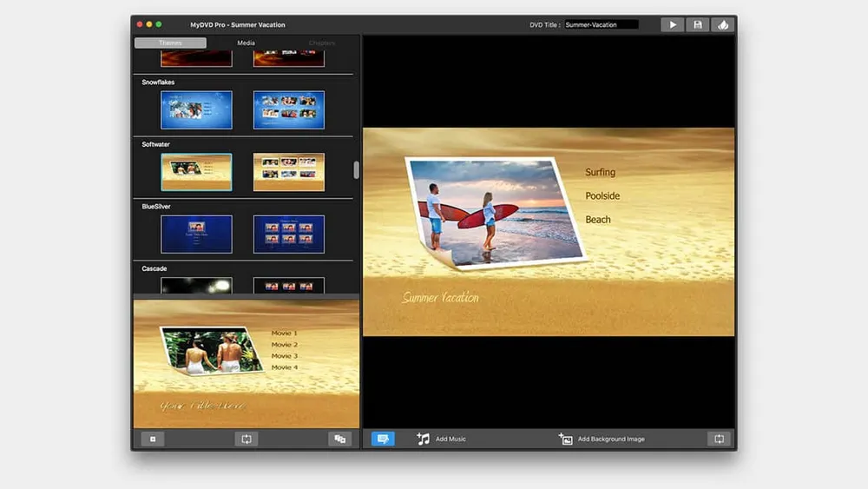Pick the first BlueSilver theme thumbnail
This screenshot has width=868, height=489.
coord(196,234)
